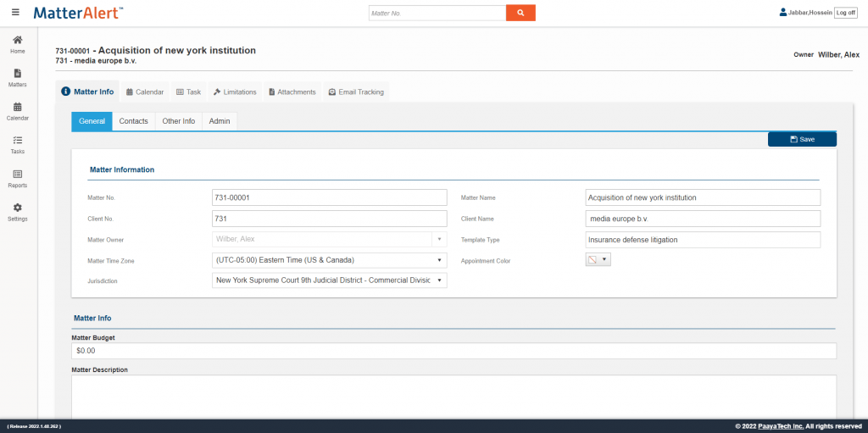Switch to the Matter Info tab
The width and height of the screenshot is (868, 433).
[87, 92]
